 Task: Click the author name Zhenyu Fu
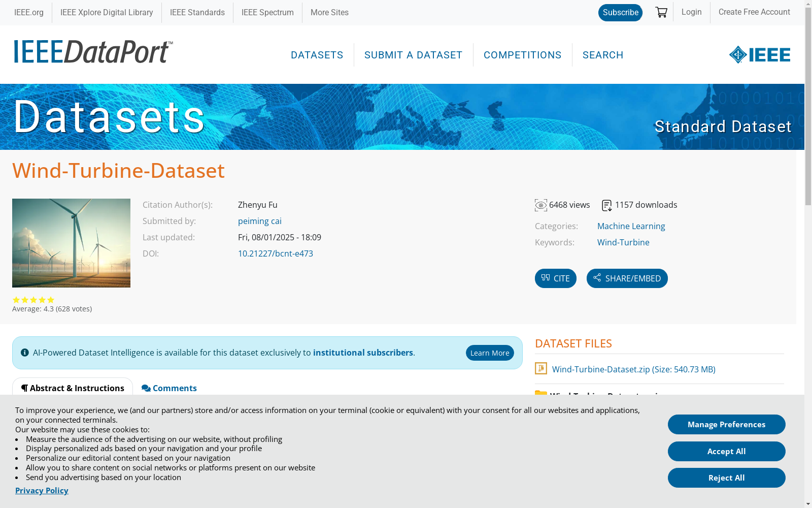click(x=258, y=205)
